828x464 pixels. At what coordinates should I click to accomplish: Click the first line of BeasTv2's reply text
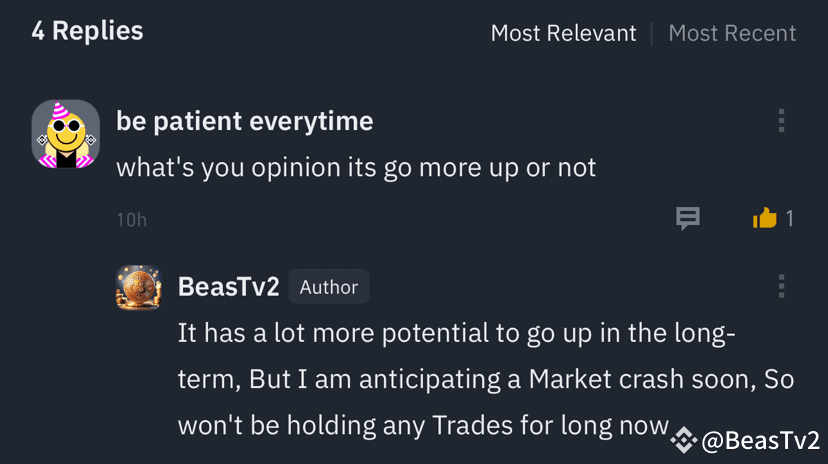456,333
